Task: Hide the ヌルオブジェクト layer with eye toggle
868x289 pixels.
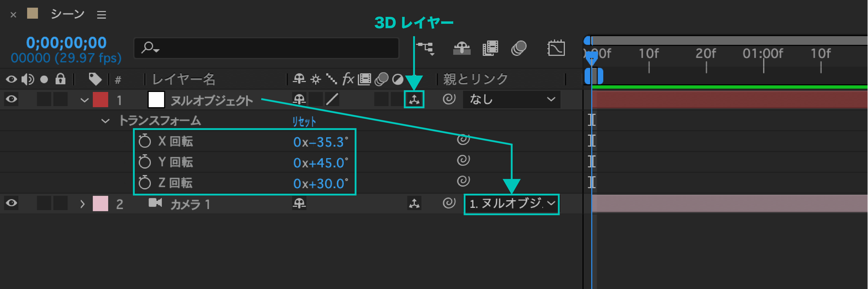Action: [x=11, y=99]
